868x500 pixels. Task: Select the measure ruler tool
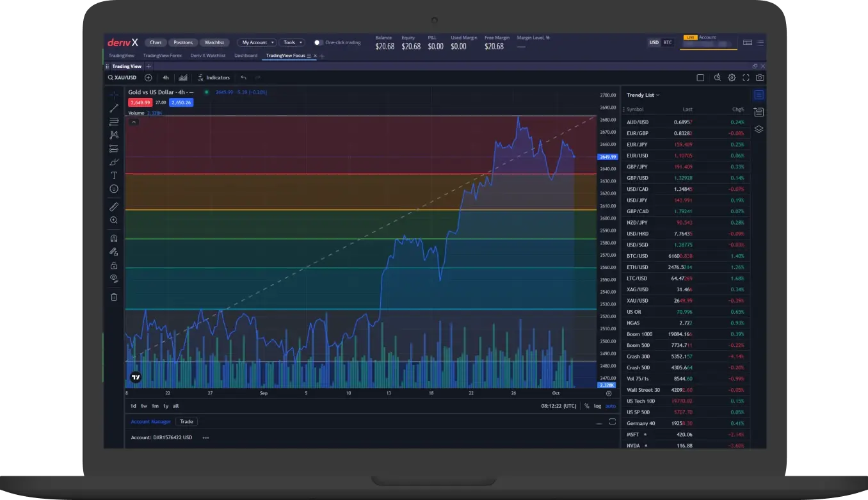click(114, 206)
